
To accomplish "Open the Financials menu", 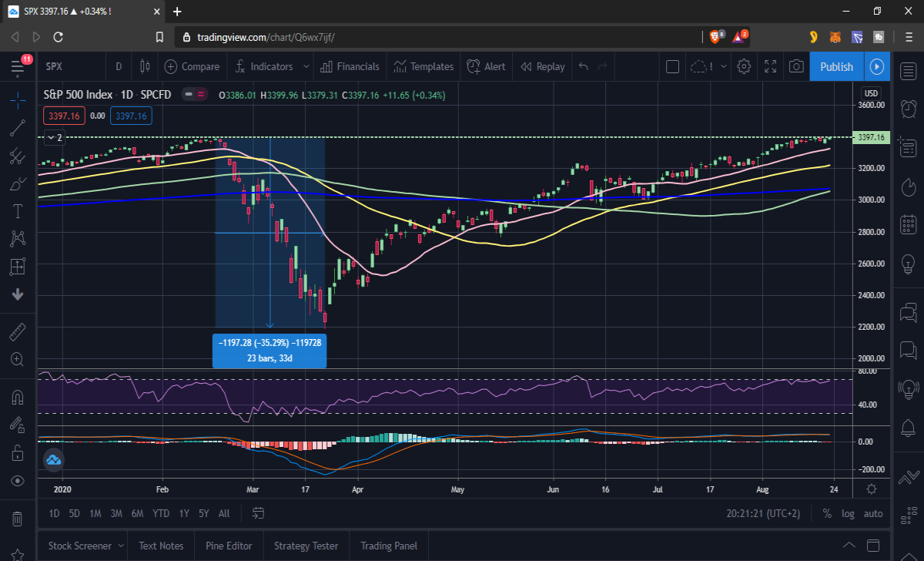I will tap(350, 67).
